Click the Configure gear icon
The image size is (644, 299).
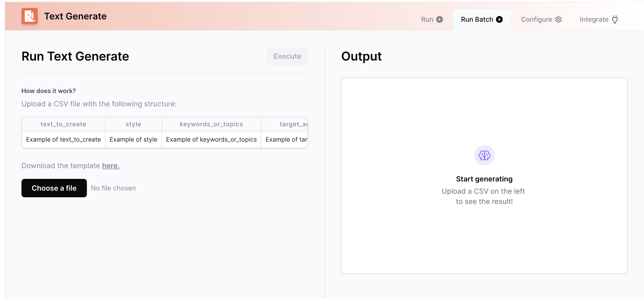click(x=558, y=19)
